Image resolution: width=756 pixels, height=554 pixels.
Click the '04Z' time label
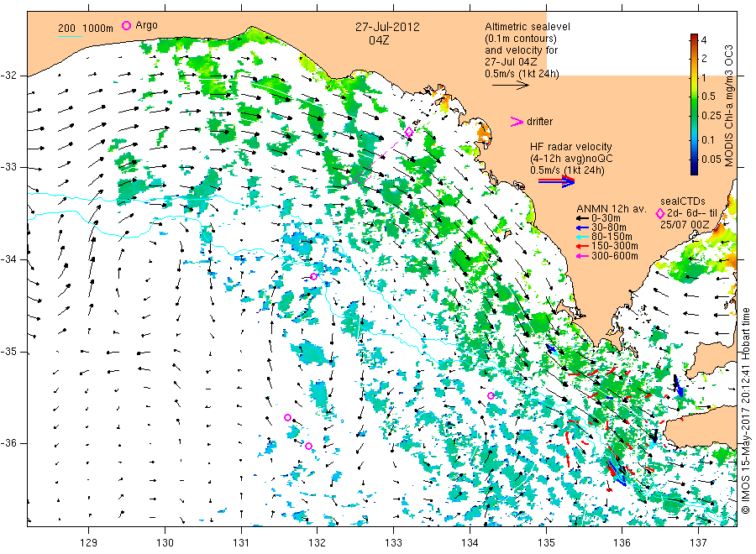[379, 40]
